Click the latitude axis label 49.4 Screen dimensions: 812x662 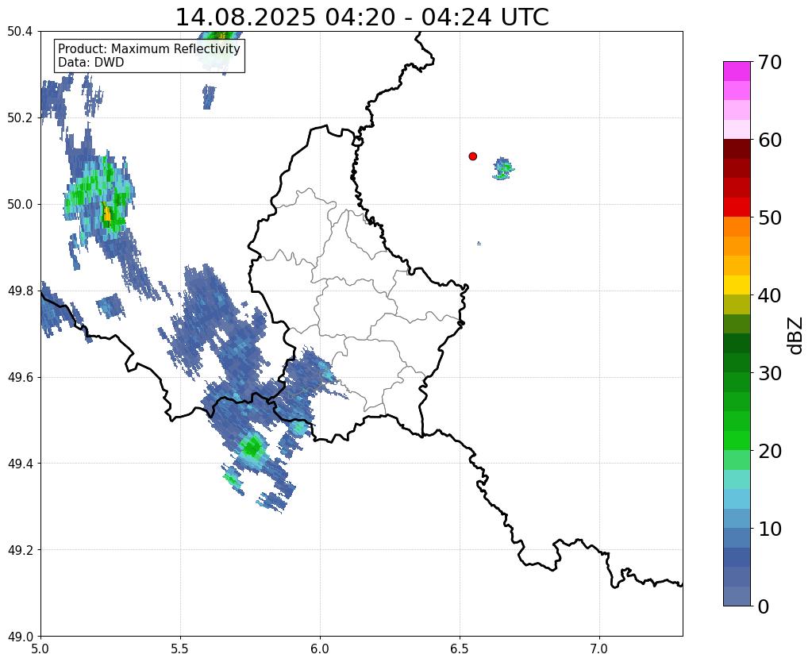tap(20, 464)
